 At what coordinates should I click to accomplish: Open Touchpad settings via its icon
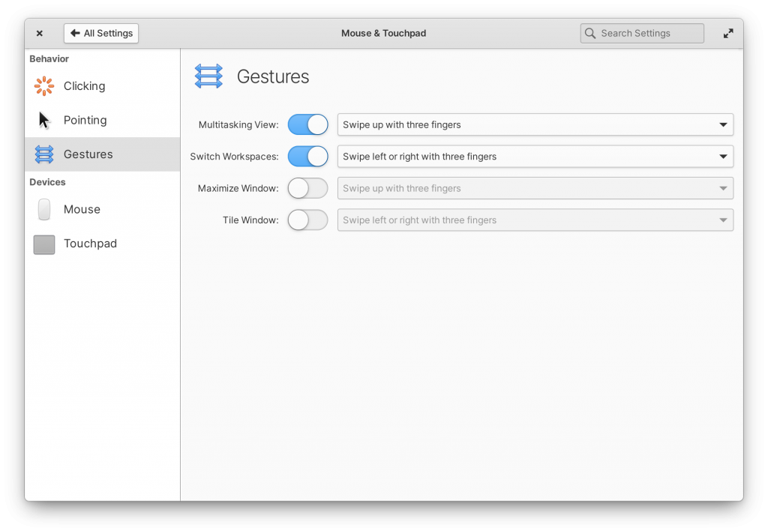point(43,244)
